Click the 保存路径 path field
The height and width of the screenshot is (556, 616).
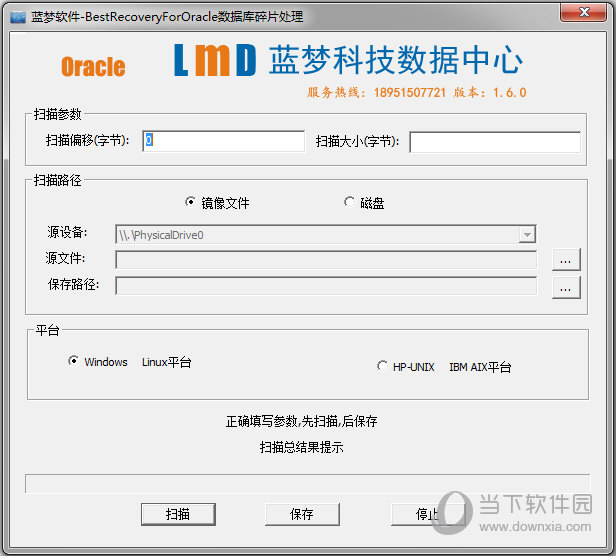pyautogui.click(x=326, y=286)
